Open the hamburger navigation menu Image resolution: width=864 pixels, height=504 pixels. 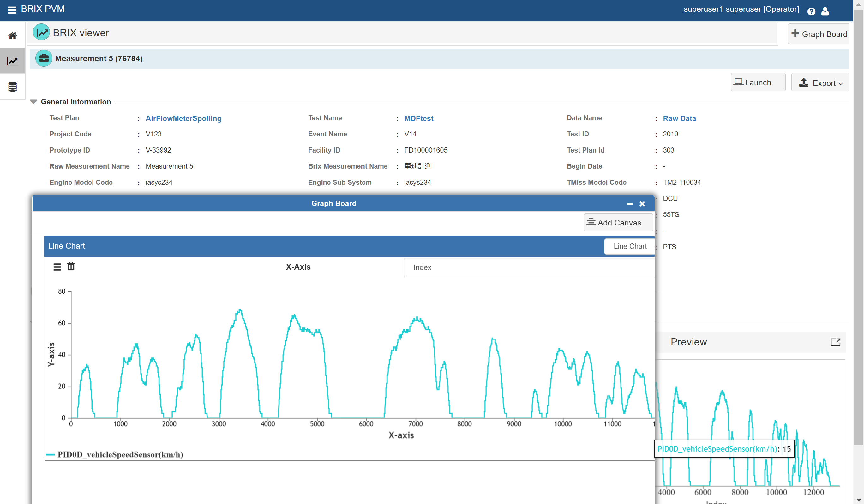pyautogui.click(x=12, y=9)
